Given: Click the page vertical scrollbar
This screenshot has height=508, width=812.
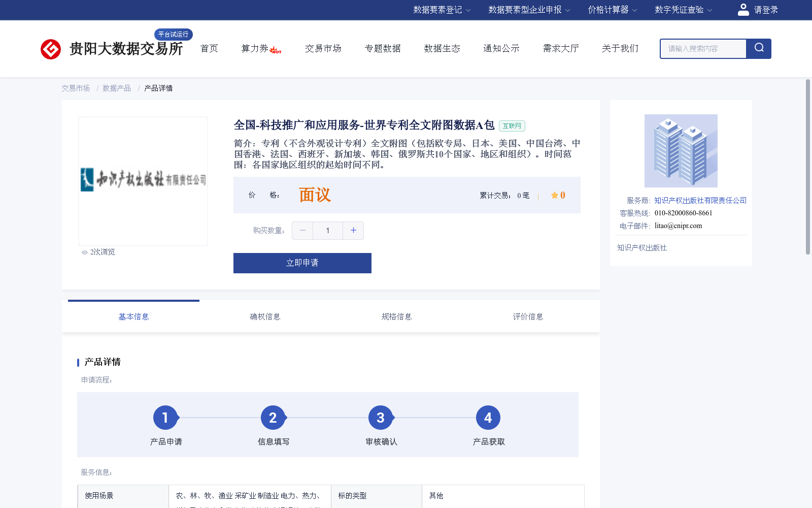Looking at the screenshot, I should pyautogui.click(x=808, y=167).
